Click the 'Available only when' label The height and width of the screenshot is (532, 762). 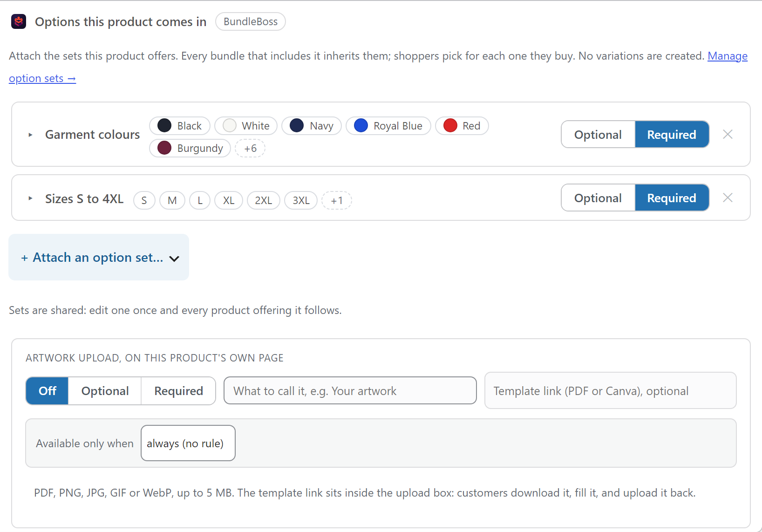[85, 443]
